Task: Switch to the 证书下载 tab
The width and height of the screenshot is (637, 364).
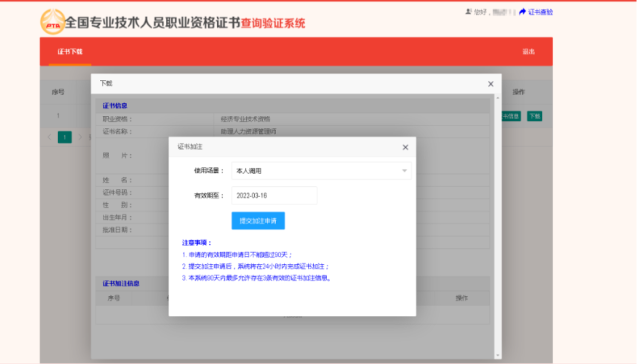Action: pos(70,52)
